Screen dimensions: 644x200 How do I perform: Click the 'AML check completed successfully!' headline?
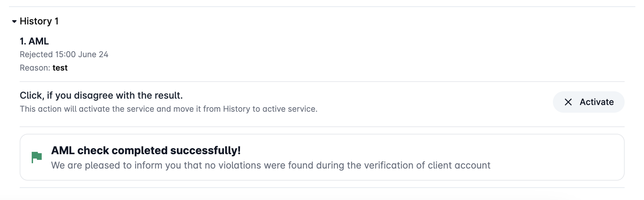coord(146,151)
